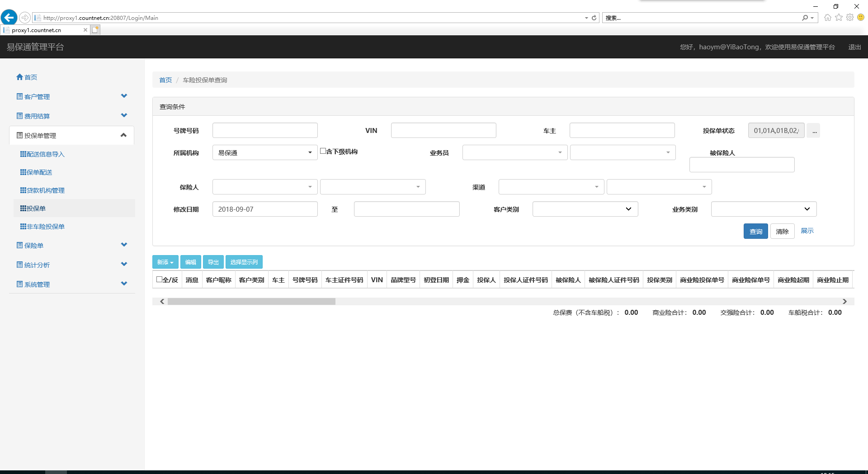Click the horizontal table scrollbar thumb
The height and width of the screenshot is (474, 868).
251,301
